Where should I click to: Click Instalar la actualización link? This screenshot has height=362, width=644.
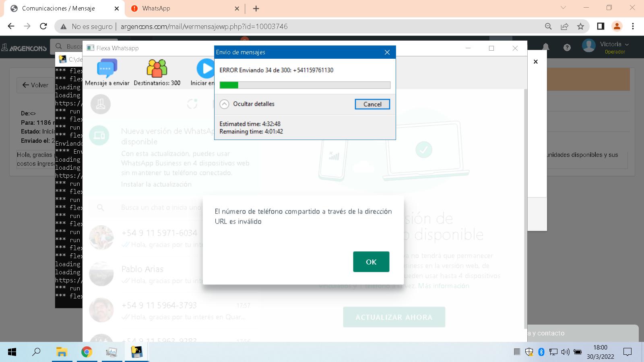[x=156, y=184]
